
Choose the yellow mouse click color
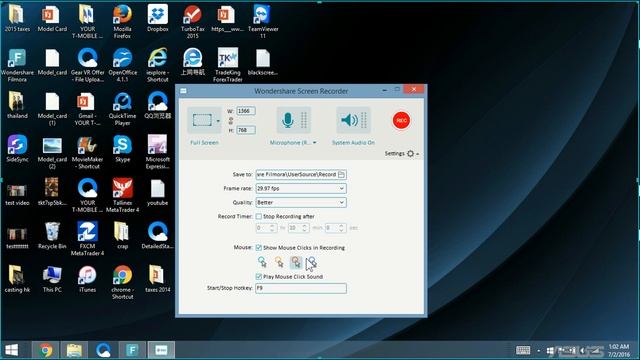click(279, 262)
